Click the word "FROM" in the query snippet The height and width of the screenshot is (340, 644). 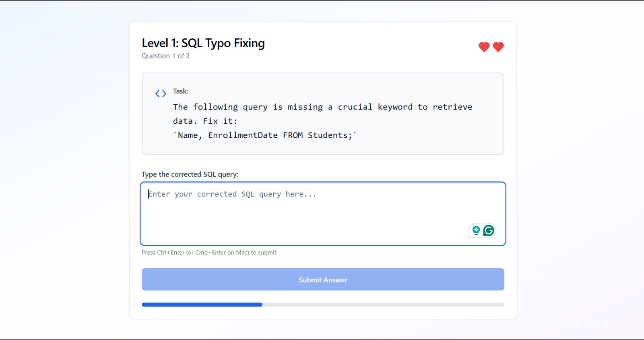[293, 135]
